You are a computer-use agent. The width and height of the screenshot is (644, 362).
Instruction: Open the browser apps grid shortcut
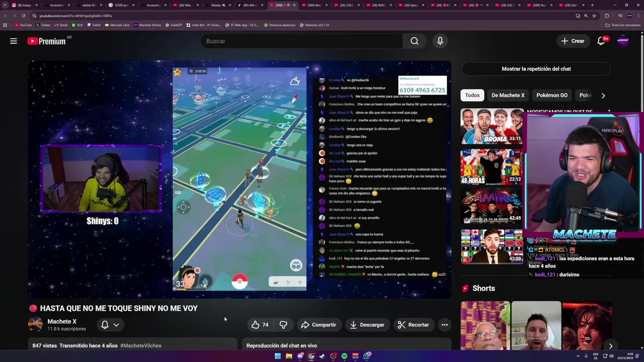tap(5, 25)
